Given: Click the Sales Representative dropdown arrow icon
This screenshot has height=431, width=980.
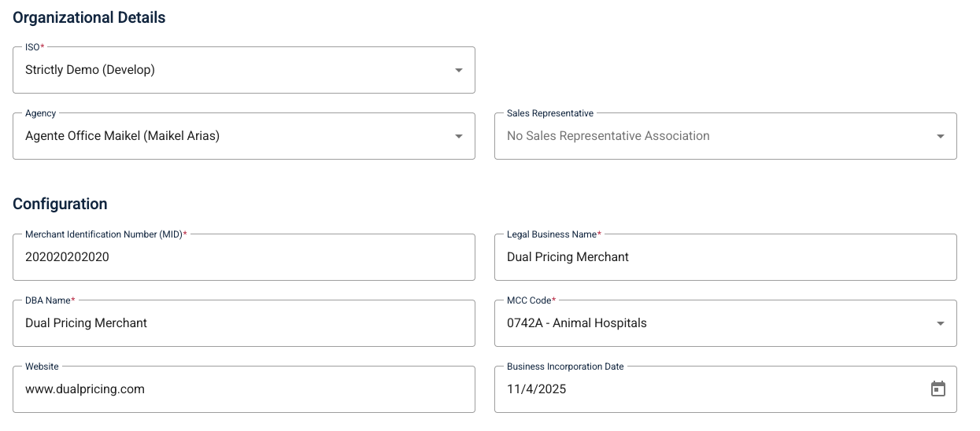Looking at the screenshot, I should [941, 136].
